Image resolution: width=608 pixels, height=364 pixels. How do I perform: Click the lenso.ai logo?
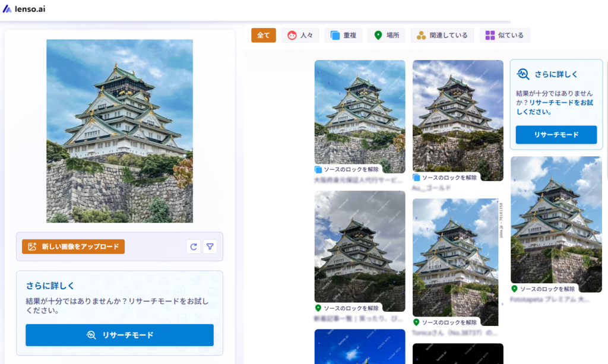tap(24, 9)
